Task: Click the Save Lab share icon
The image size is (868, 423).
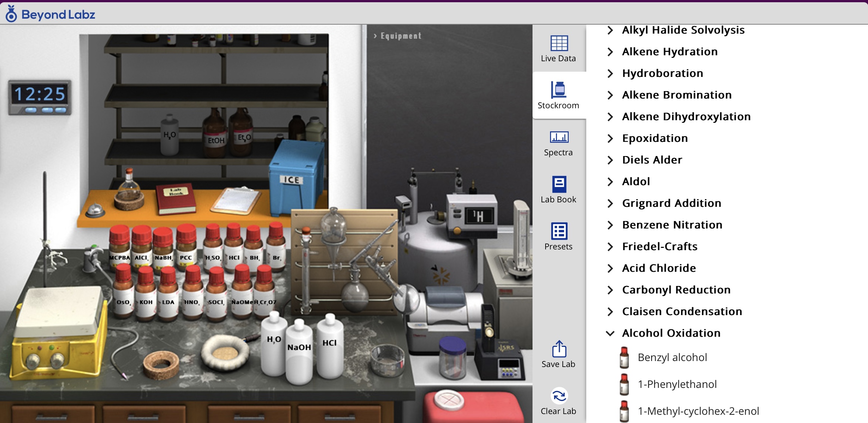Action: click(x=559, y=349)
